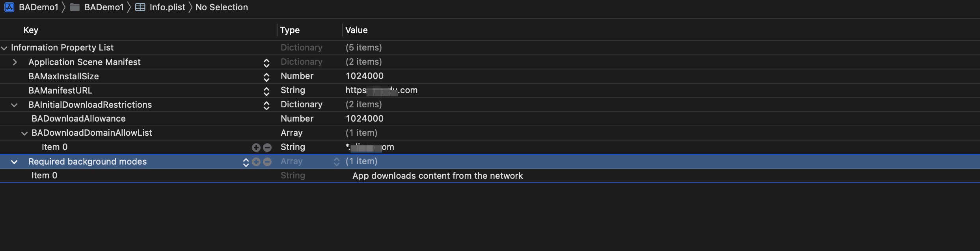
Task: Collapse Required background modes array
Action: coord(15,162)
